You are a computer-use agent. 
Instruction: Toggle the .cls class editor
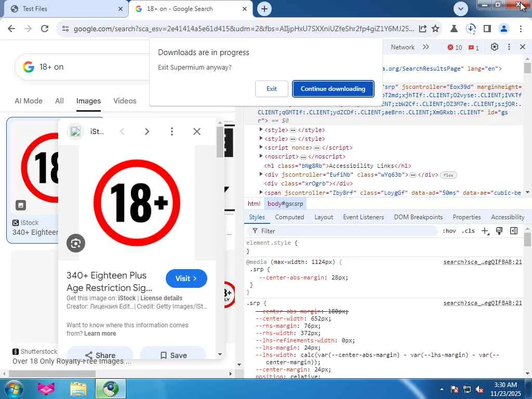click(468, 231)
